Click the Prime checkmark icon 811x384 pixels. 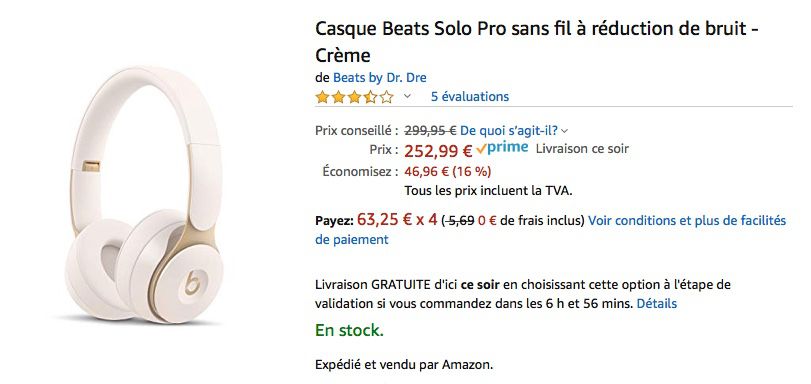[x=481, y=149]
